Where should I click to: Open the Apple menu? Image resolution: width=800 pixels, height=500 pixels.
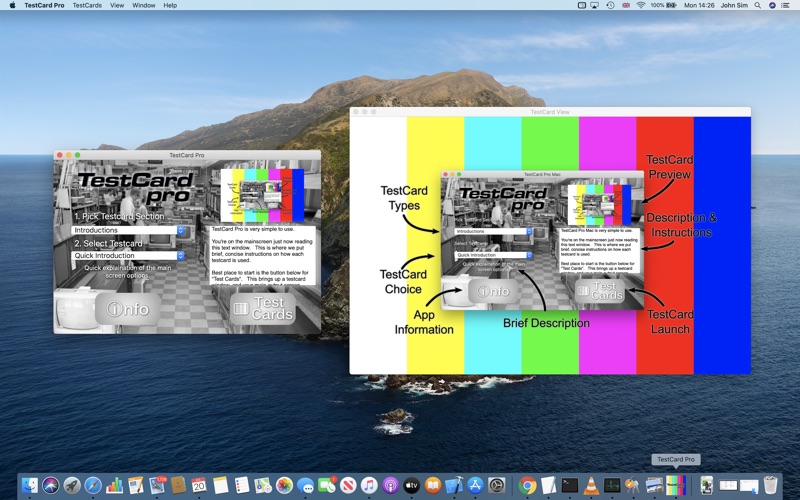click(x=12, y=5)
